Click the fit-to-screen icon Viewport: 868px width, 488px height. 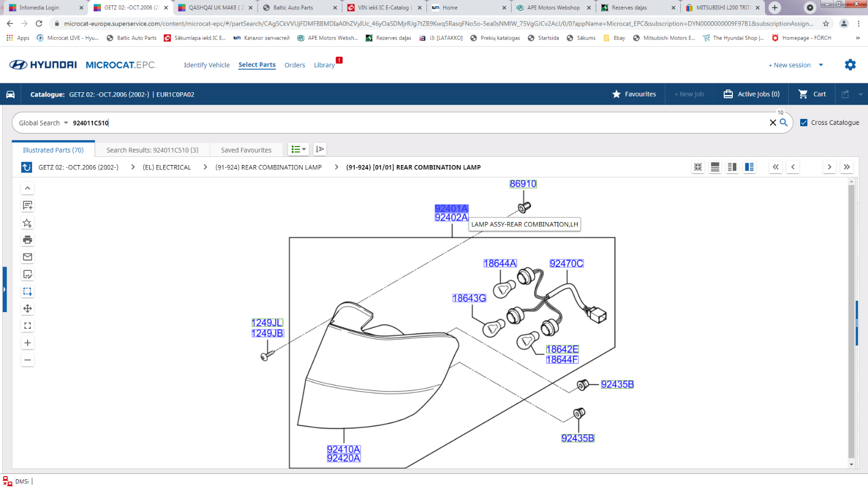(28, 326)
